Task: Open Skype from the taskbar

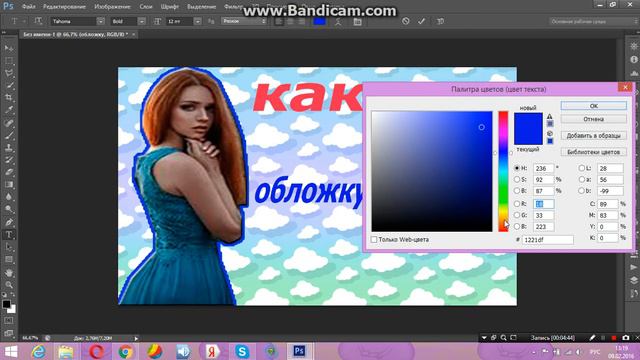Action: (242, 351)
